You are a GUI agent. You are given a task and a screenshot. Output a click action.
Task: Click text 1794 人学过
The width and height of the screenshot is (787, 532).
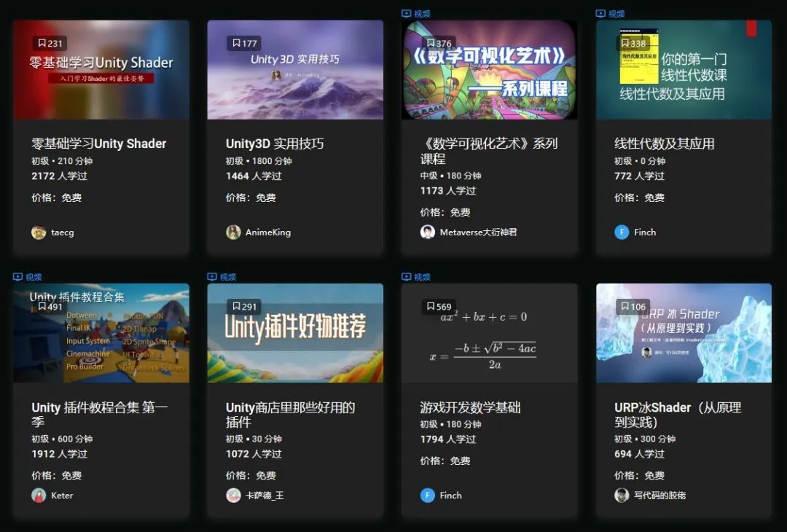[x=447, y=439]
